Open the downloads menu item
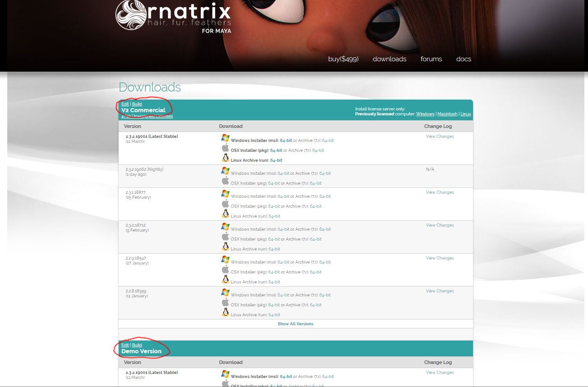588x387 pixels. coord(389,59)
